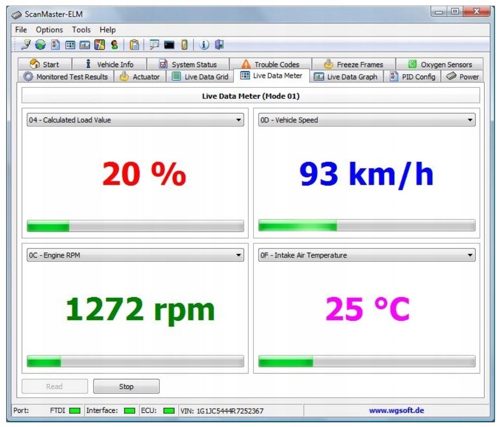
Task: Click the blue info circle toolbar icon
Action: [204, 45]
